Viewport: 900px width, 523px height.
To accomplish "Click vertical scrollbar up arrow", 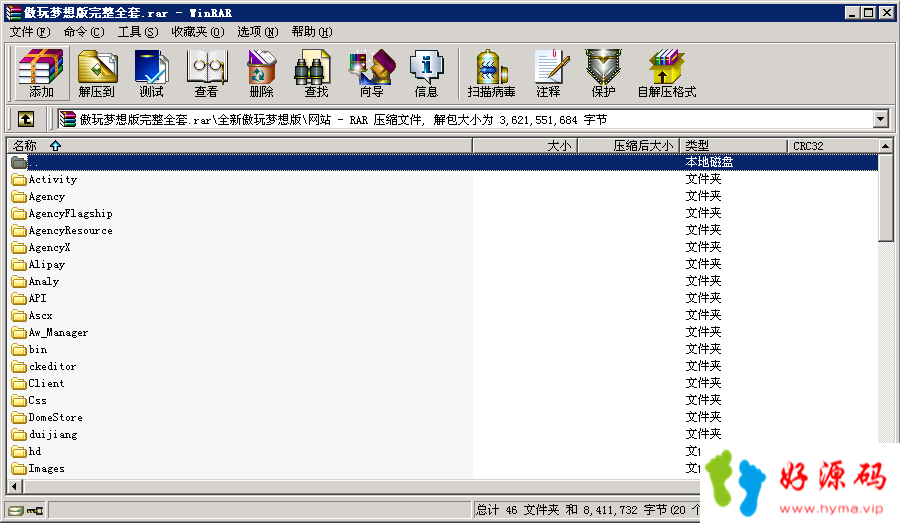I will [x=886, y=146].
